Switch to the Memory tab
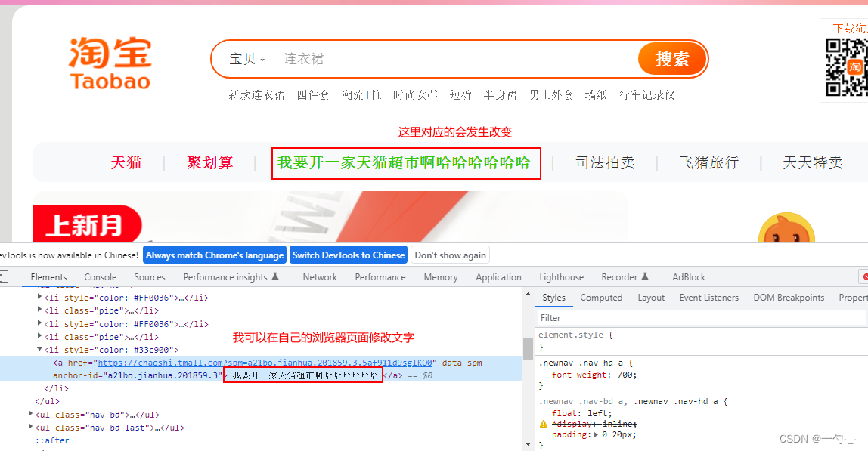 click(441, 277)
